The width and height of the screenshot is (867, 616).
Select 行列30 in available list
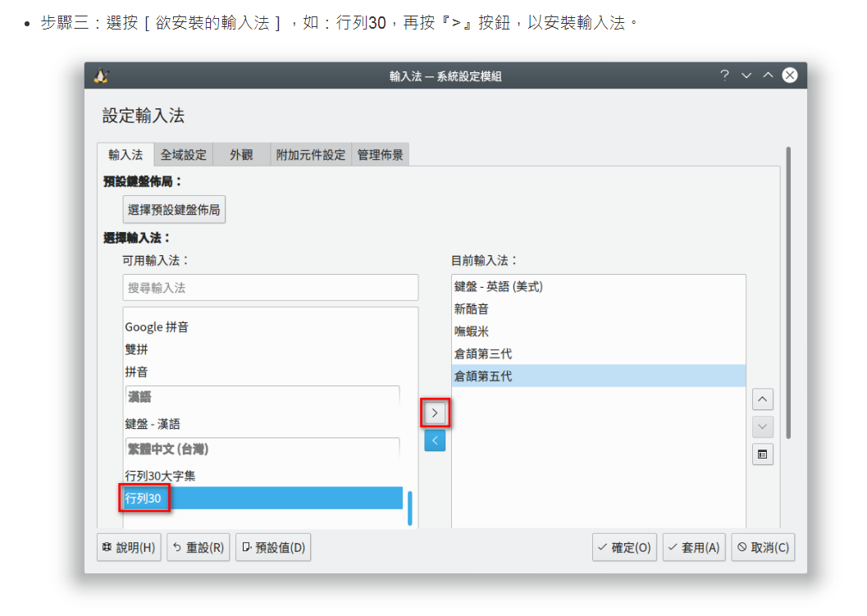click(x=264, y=498)
